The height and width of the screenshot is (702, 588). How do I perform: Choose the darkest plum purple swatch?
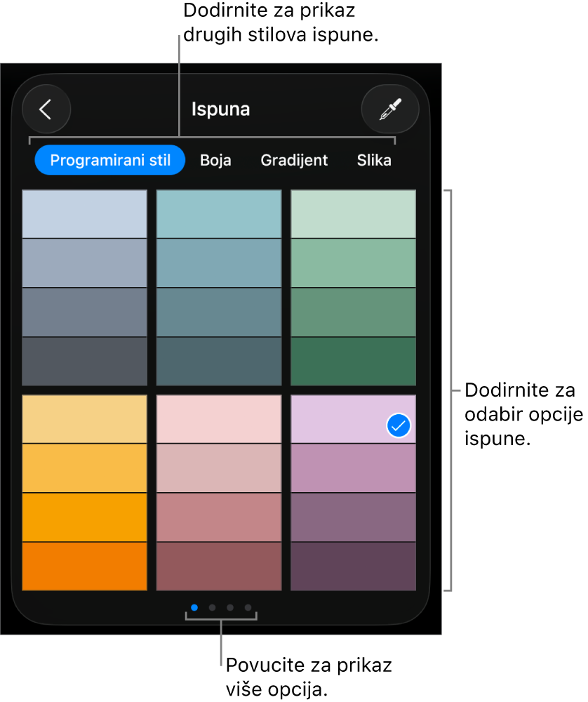click(x=353, y=567)
